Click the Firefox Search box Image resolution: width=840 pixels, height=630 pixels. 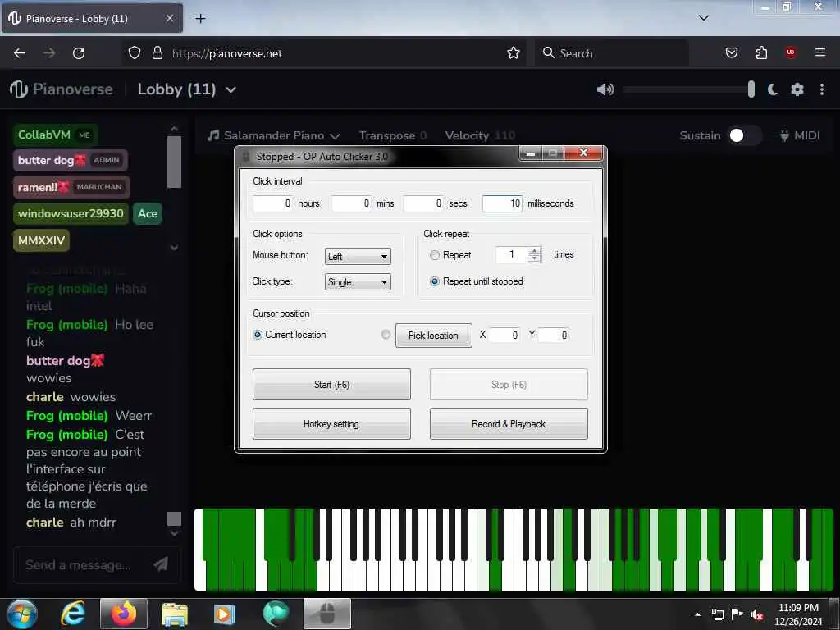point(611,53)
